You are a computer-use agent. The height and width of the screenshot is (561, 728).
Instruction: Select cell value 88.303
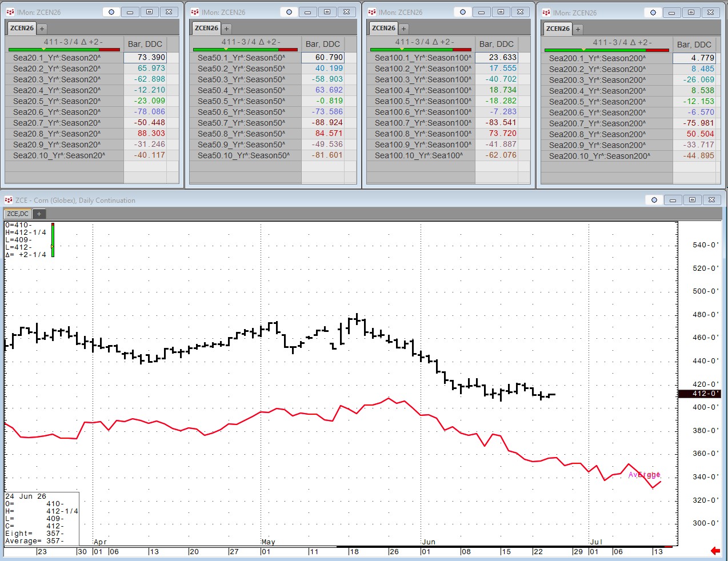click(145, 134)
